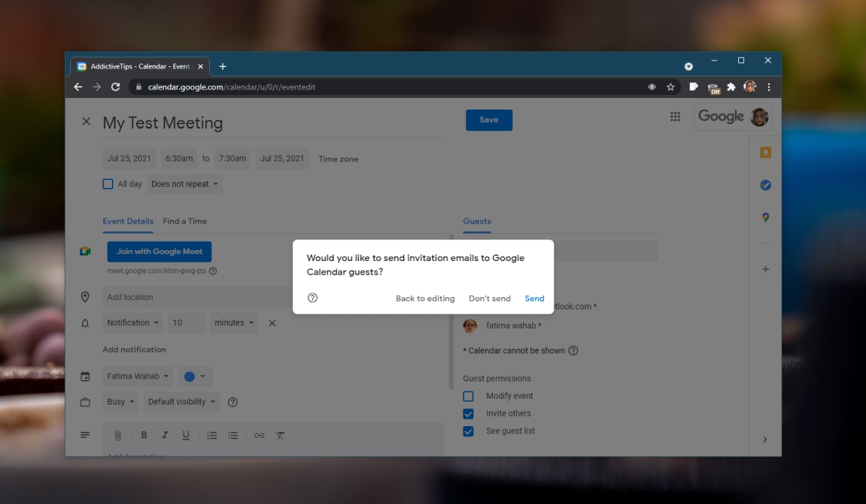Image resolution: width=866 pixels, height=504 pixels.
Task: Open the Busy availability dropdown
Action: click(x=121, y=402)
